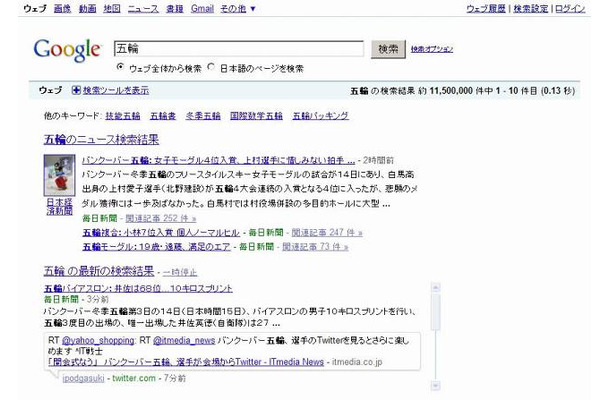Viewport: 610px width, 400px height.
Task: Expand 検索ツールを表示
Action: (116, 90)
